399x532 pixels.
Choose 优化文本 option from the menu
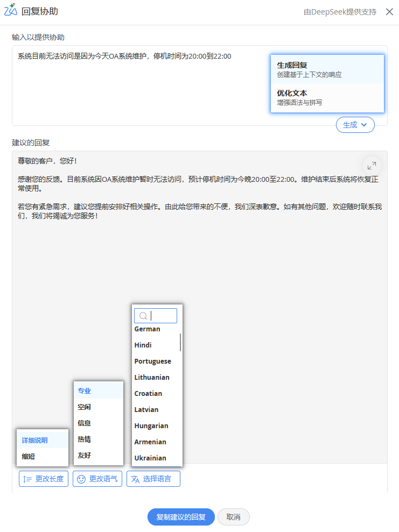coord(327,97)
